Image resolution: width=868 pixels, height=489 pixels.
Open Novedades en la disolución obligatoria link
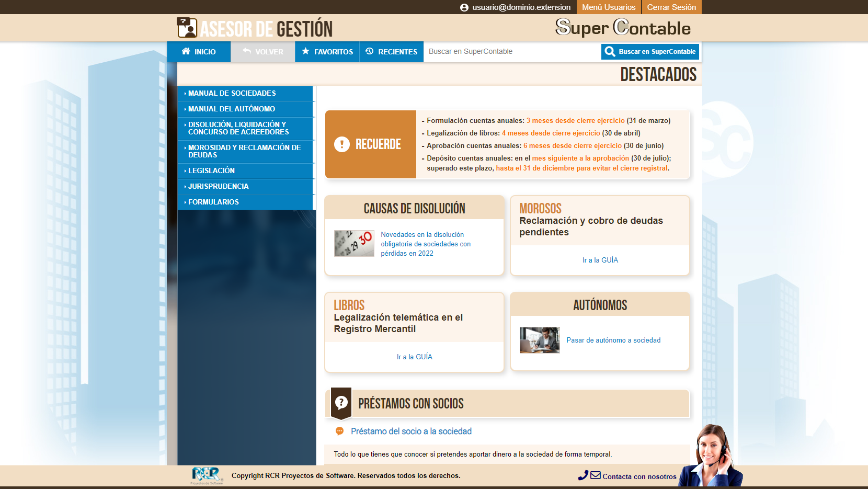[x=426, y=244]
